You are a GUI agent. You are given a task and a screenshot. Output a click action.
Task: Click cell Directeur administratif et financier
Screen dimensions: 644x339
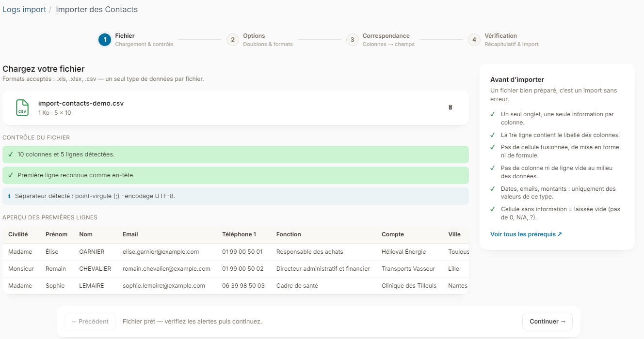point(323,269)
